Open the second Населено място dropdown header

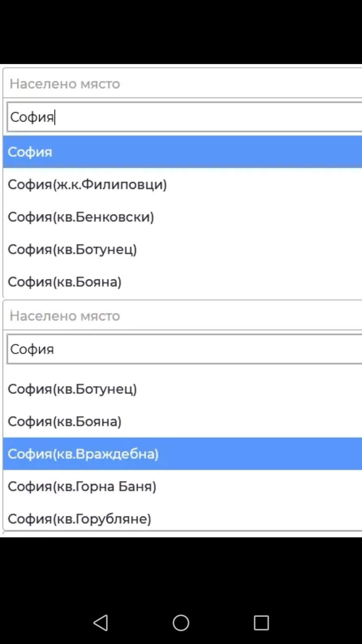pos(181,316)
